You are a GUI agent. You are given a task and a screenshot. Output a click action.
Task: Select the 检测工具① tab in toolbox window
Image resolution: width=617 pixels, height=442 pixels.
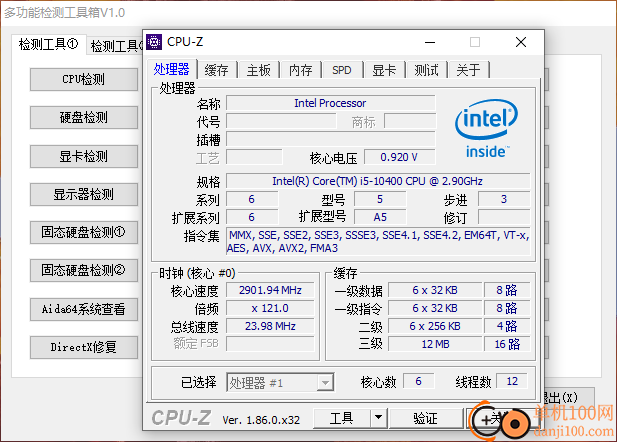[x=48, y=44]
